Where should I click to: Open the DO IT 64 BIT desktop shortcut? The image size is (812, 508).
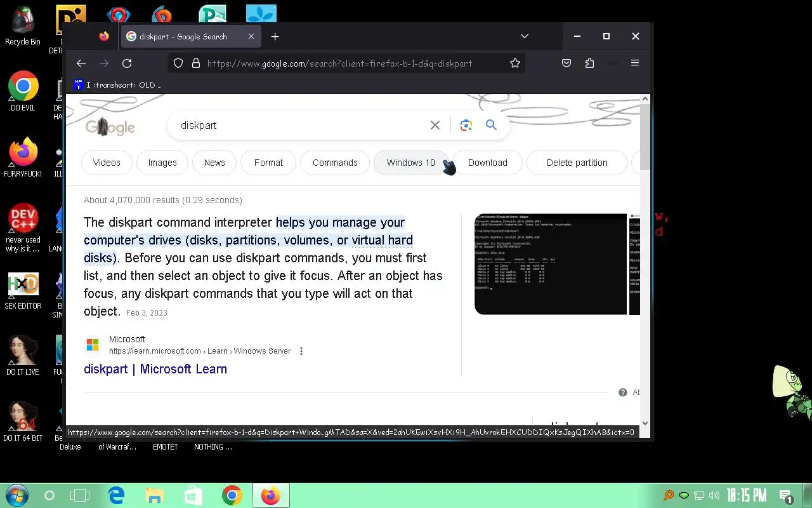[x=23, y=422]
